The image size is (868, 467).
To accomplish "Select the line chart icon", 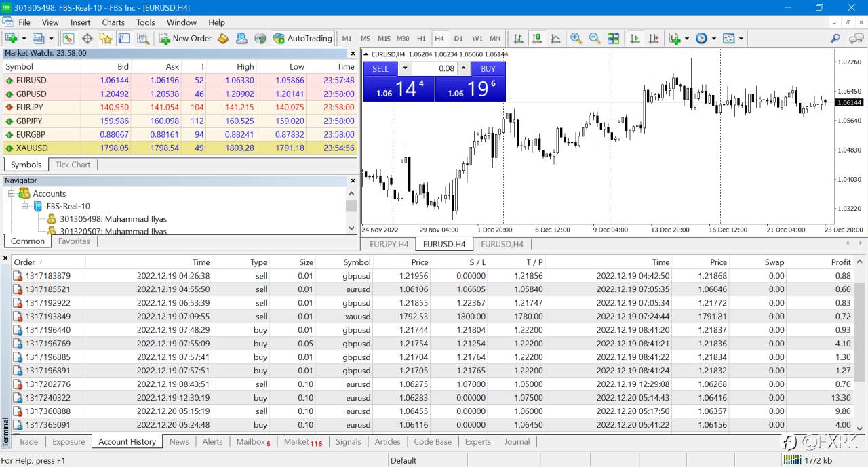I will (x=555, y=39).
